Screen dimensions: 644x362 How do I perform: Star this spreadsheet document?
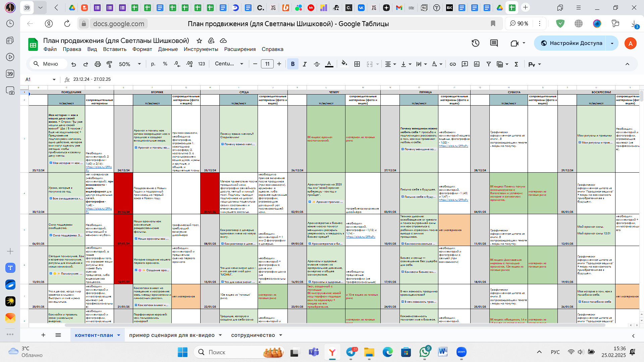(199, 41)
